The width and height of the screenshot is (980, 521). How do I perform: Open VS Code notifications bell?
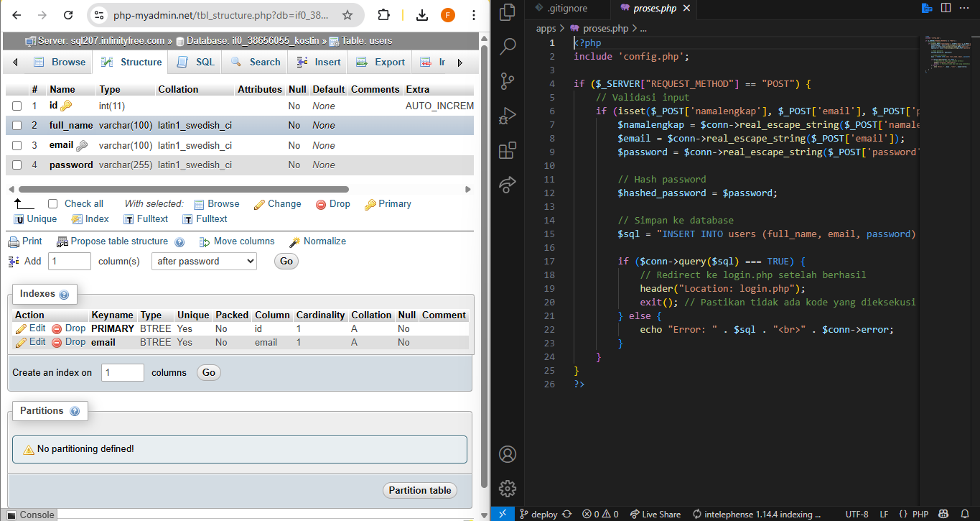click(x=964, y=515)
